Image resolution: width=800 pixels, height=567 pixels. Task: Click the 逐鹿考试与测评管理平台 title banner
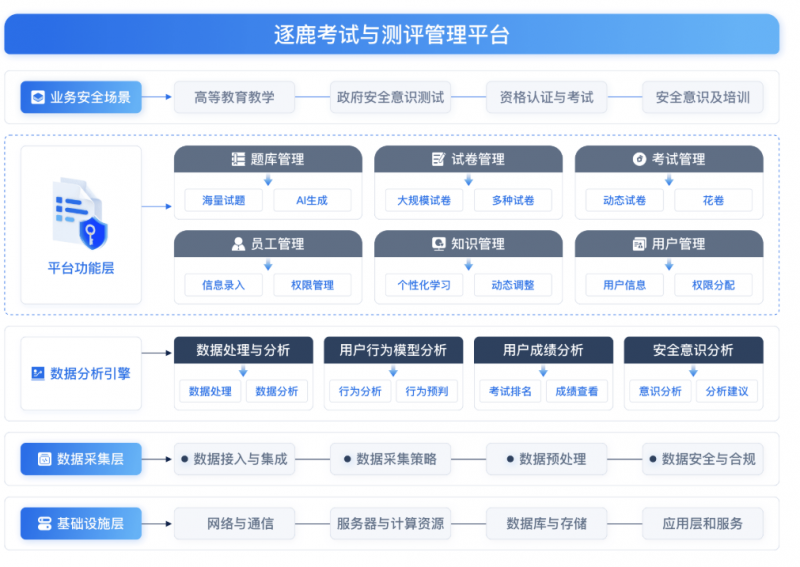click(x=392, y=34)
